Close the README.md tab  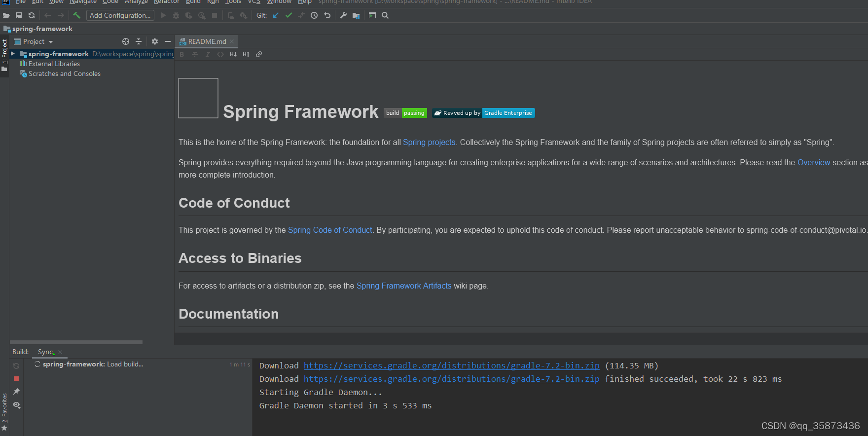coord(232,41)
